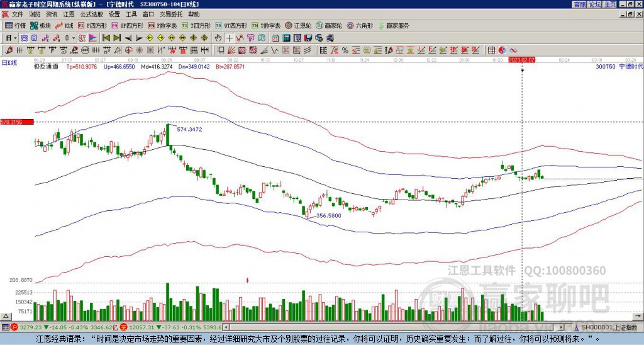Image resolution: width=644 pixels, height=345 pixels.
Task: Click the colored grid table icon
Action: (491, 50)
